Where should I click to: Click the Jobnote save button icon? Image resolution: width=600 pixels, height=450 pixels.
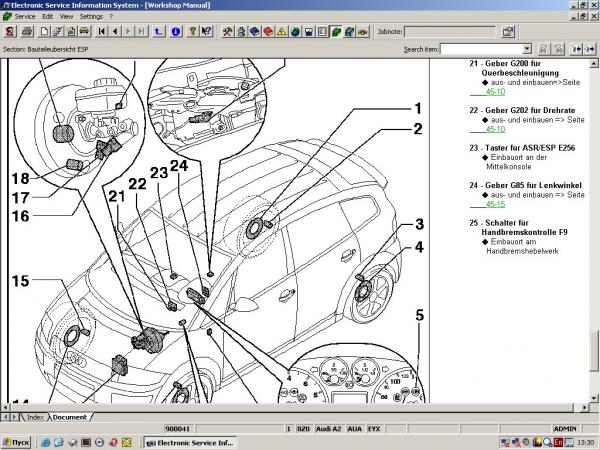(508, 32)
